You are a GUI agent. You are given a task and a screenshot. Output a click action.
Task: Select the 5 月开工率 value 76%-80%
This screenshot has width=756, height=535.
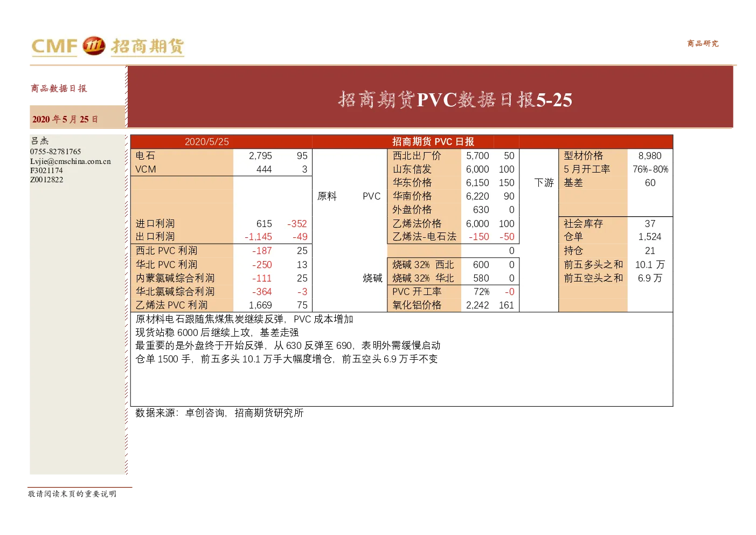point(650,169)
